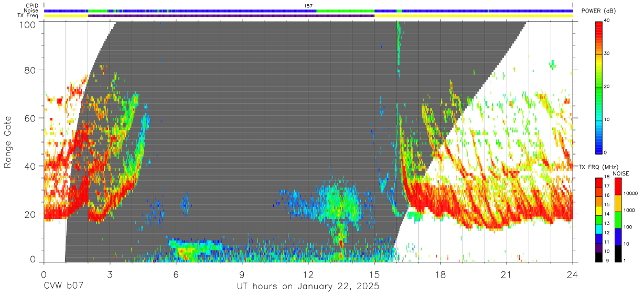
Task: Click the orange-yellow NOISE bar segment
Action: (x=619, y=203)
